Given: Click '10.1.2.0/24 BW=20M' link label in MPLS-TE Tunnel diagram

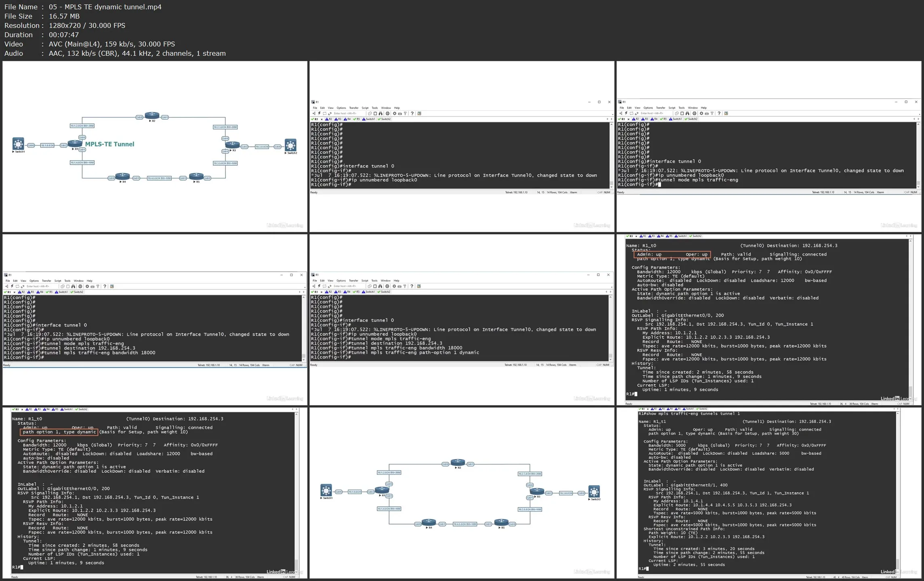Looking at the screenshot, I should [82, 126].
